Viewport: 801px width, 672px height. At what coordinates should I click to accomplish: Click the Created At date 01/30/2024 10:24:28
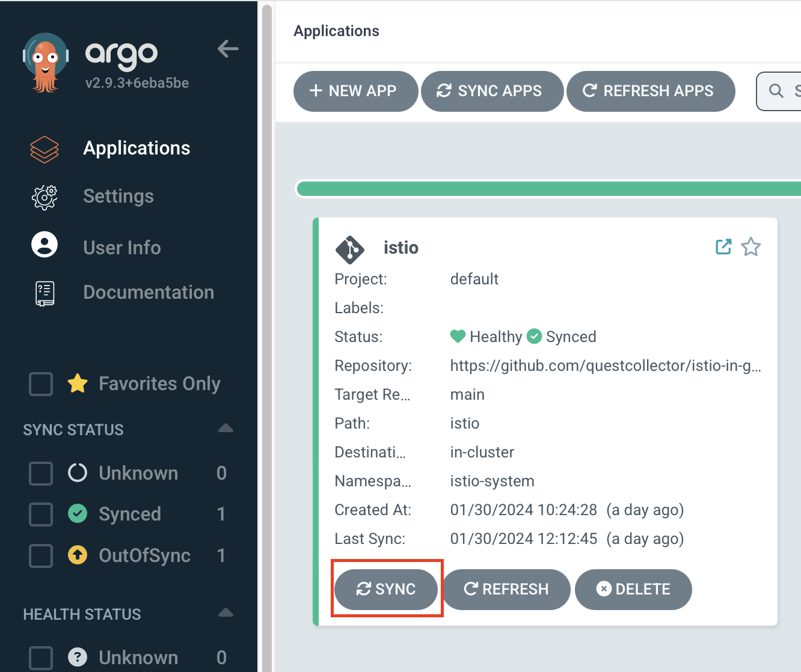(524, 510)
